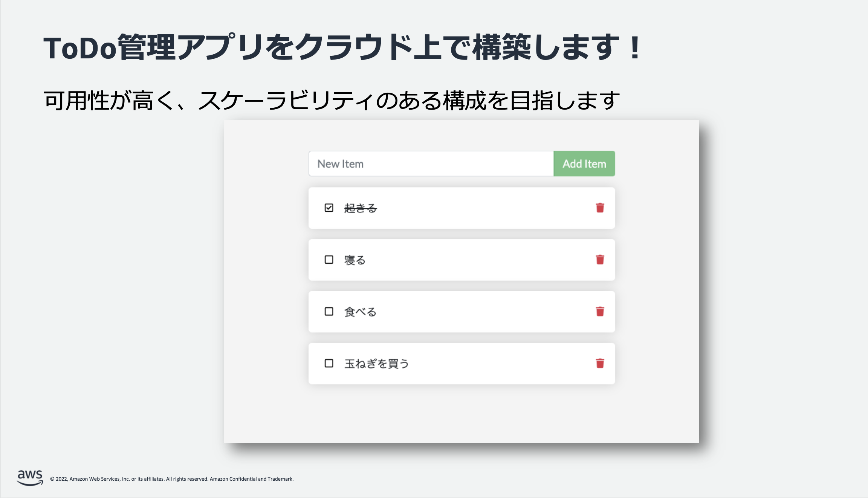Click the 玉ねぎを買う task row
The height and width of the screenshot is (498, 868).
[x=461, y=363]
